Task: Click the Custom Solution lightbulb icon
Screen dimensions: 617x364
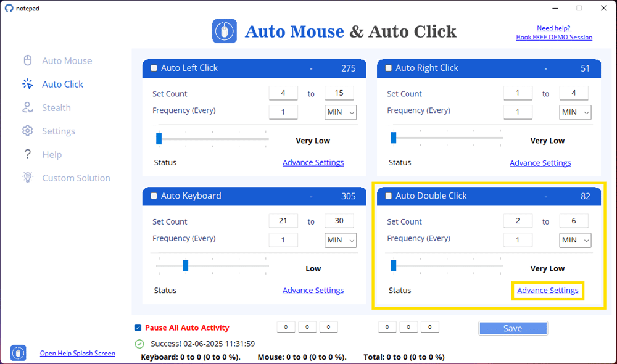Action: point(27,178)
